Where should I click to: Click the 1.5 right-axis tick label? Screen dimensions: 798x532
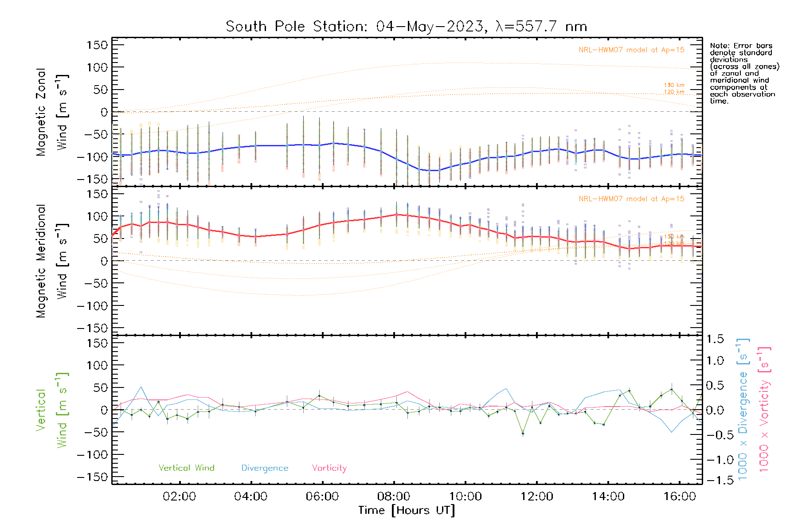pos(715,339)
